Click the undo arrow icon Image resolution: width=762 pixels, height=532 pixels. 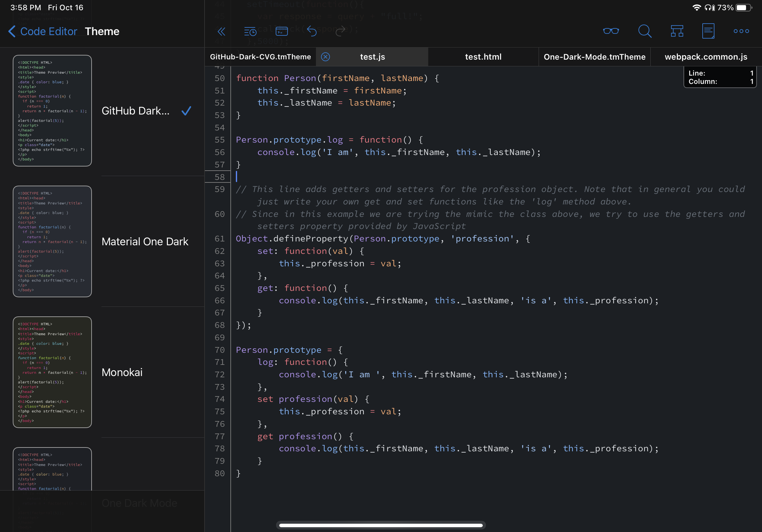pos(312,31)
